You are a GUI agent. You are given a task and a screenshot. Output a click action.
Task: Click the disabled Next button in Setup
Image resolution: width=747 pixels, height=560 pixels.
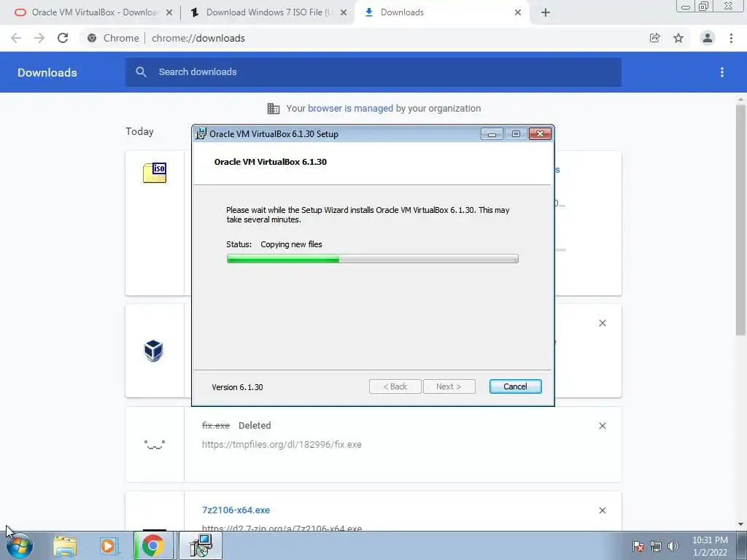(449, 386)
